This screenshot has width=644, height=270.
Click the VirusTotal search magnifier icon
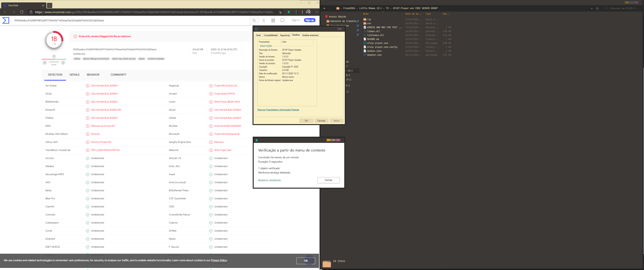254,21
